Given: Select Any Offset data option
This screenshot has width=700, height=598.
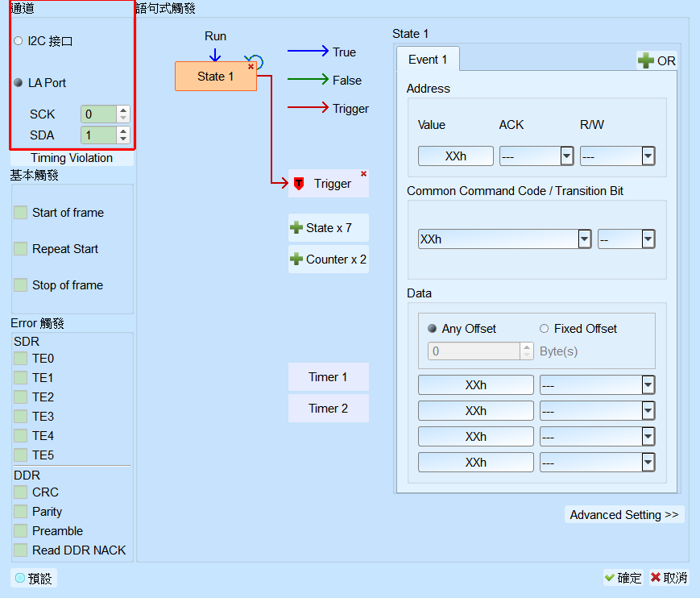Looking at the screenshot, I should click(432, 329).
